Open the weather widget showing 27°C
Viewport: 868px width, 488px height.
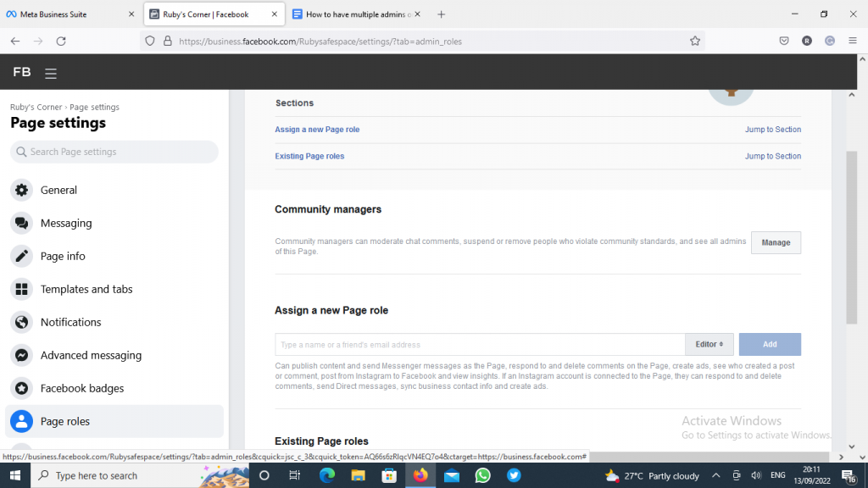652,475
